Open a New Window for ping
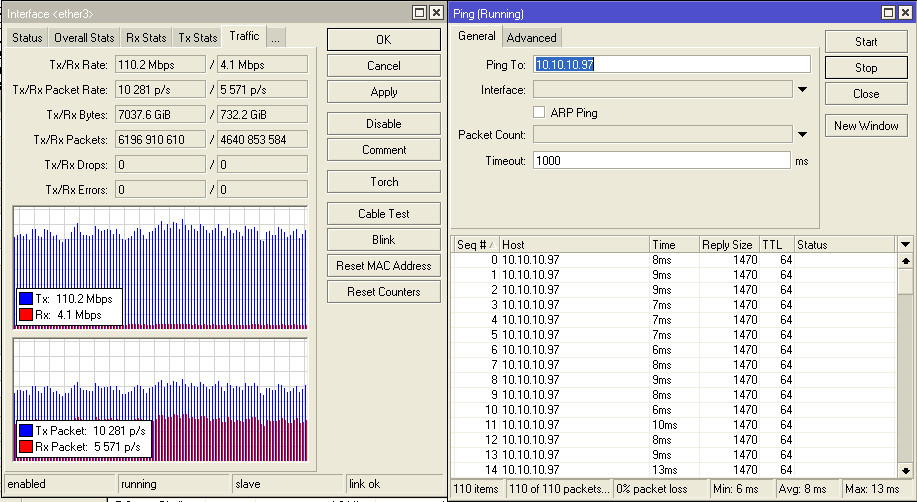This screenshot has width=917, height=502. 865,126
